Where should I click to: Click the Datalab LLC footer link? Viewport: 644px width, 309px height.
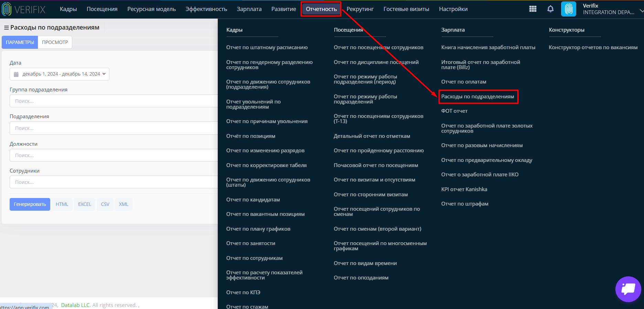click(75, 305)
